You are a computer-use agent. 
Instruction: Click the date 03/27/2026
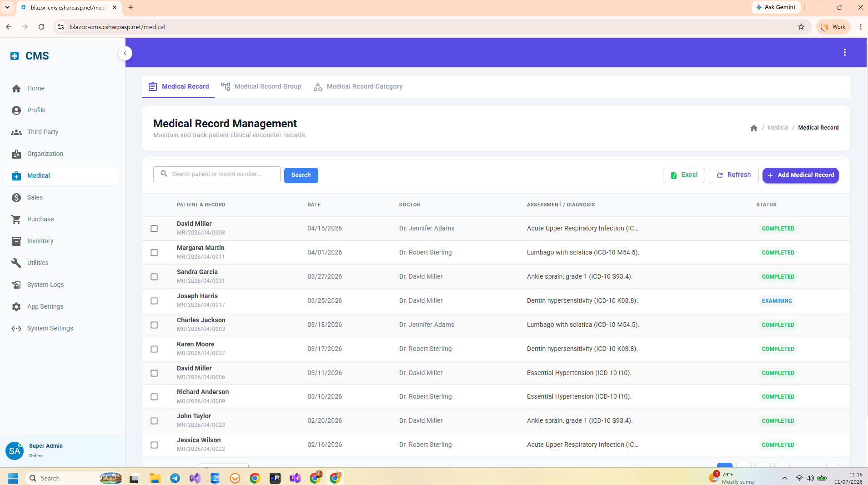[325, 276]
